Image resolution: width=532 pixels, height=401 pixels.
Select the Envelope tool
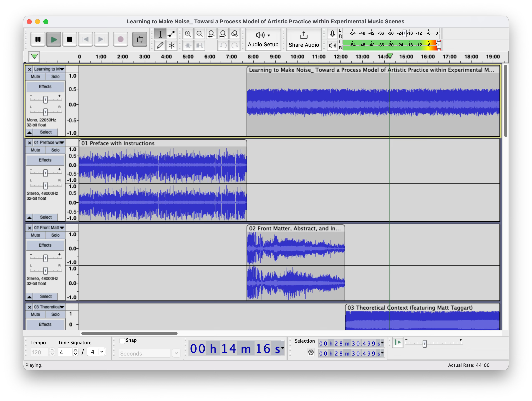(171, 34)
